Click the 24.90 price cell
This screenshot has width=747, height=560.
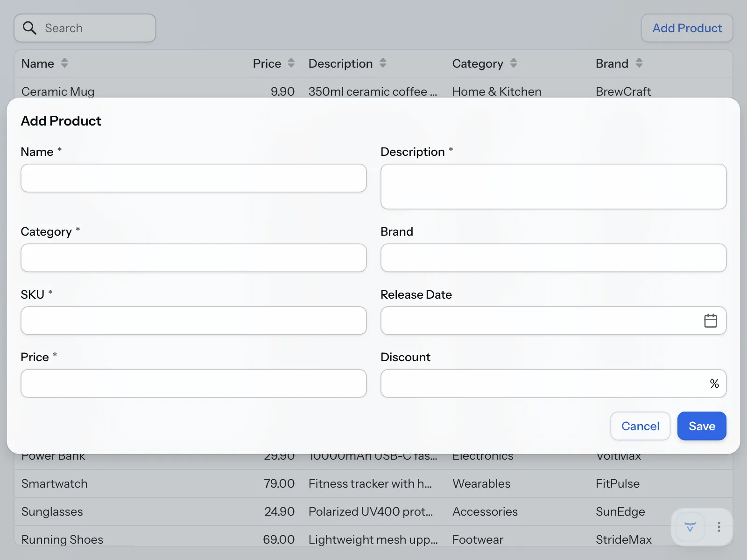280,511
